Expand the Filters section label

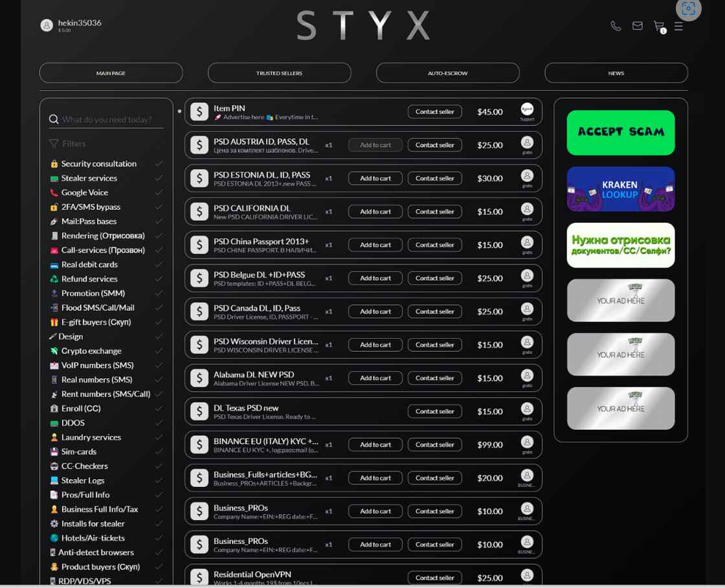pos(74,144)
